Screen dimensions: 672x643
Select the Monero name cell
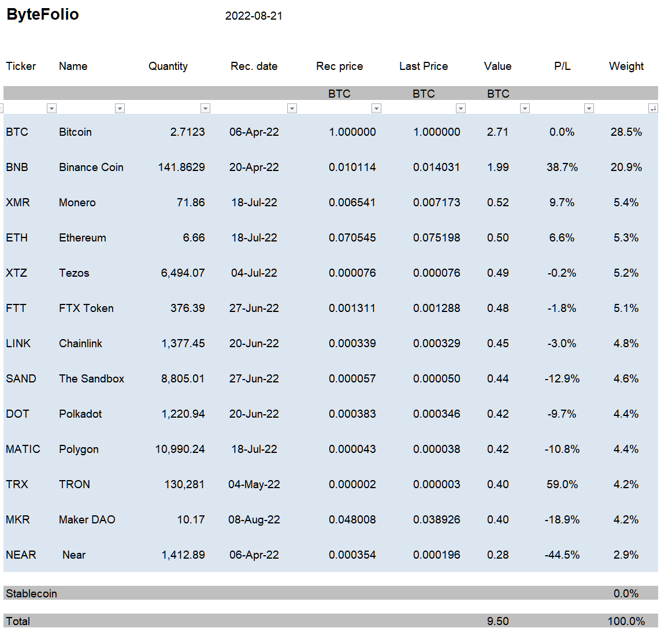point(77,202)
